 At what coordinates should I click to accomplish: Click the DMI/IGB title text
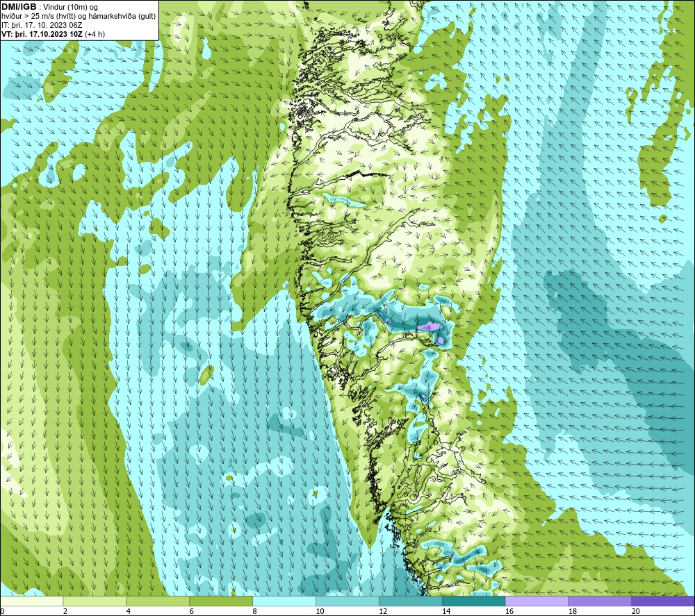[x=19, y=7]
